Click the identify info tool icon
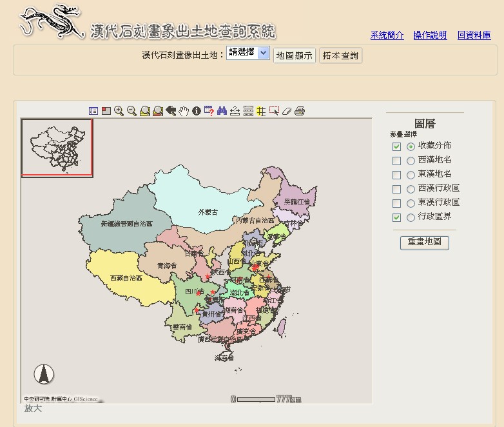Screen dimensions: 504x427 pos(197,111)
